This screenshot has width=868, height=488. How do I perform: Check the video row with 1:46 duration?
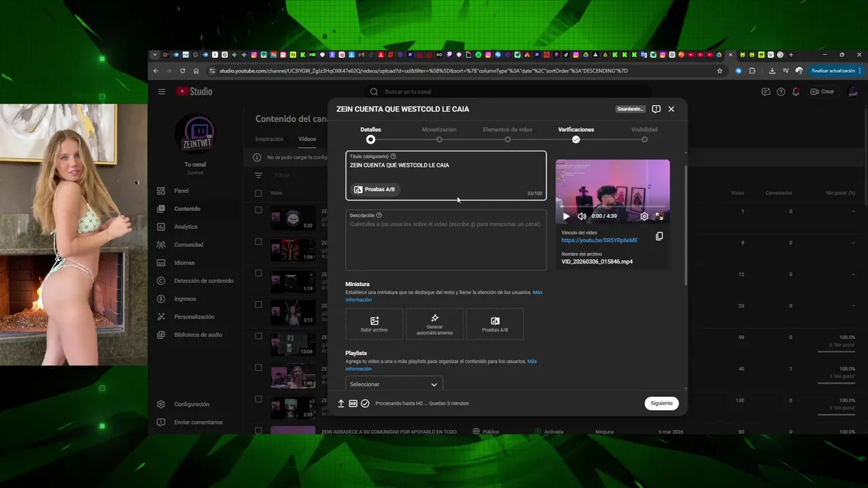258,367
